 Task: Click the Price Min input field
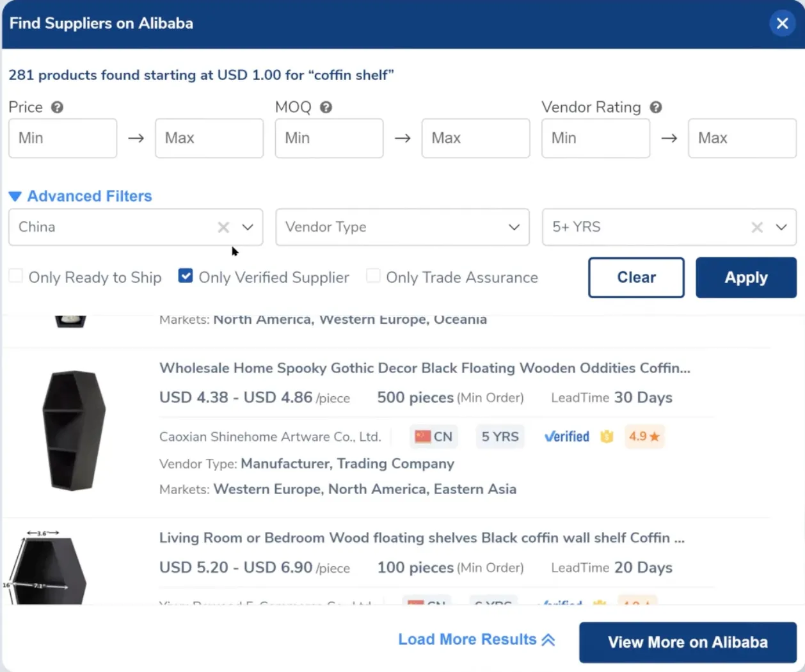pyautogui.click(x=63, y=138)
